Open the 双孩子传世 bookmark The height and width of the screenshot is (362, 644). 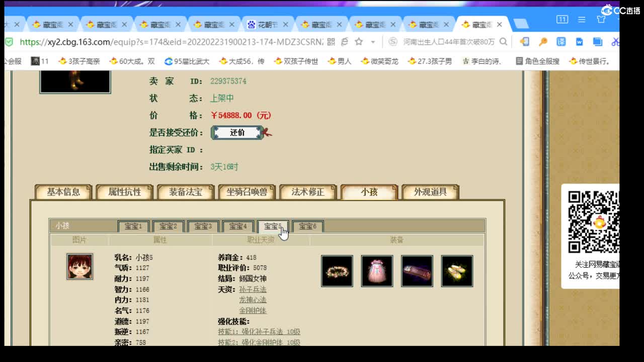pos(296,61)
